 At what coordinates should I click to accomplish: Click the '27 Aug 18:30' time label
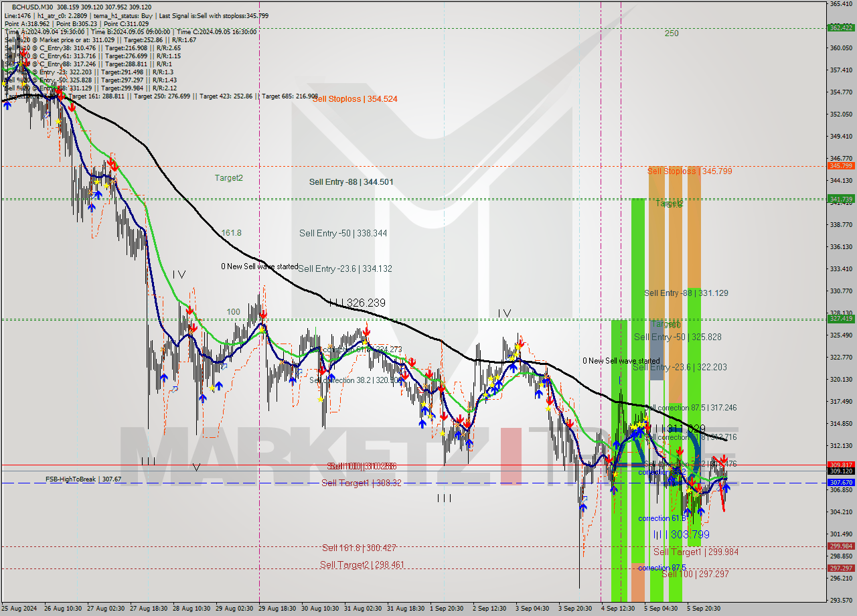click(x=149, y=609)
